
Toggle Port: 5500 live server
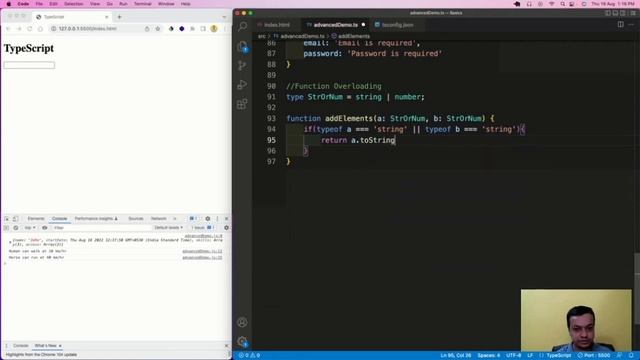pos(594,356)
